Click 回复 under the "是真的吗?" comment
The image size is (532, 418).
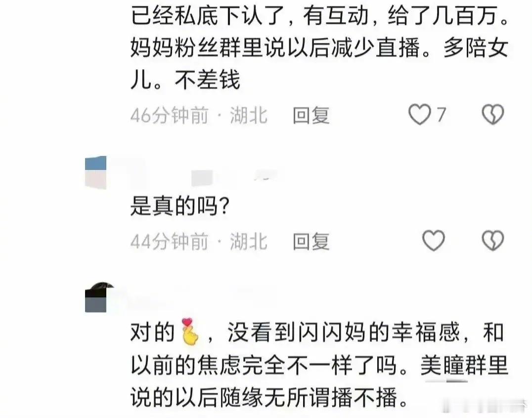tap(311, 242)
